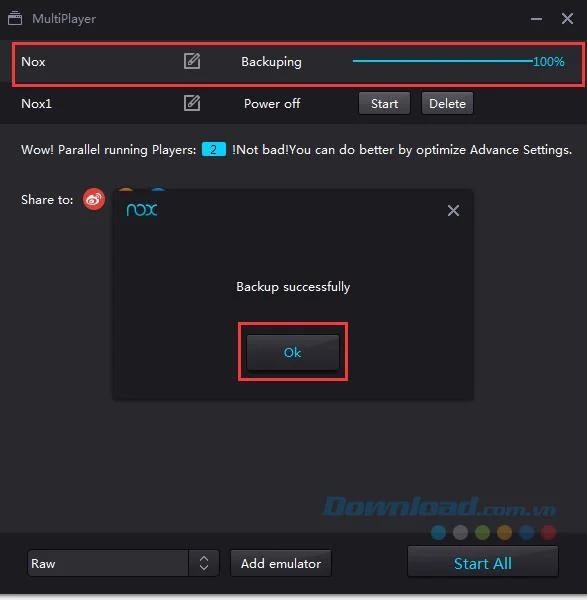Select the Nox emulator row name
Viewport: 587px width, 600px height.
[33, 62]
